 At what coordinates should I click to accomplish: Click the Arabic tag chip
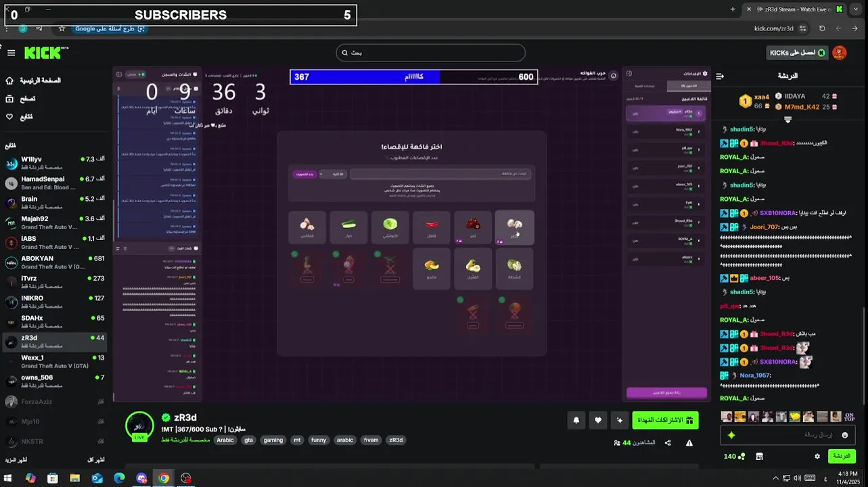225,440
